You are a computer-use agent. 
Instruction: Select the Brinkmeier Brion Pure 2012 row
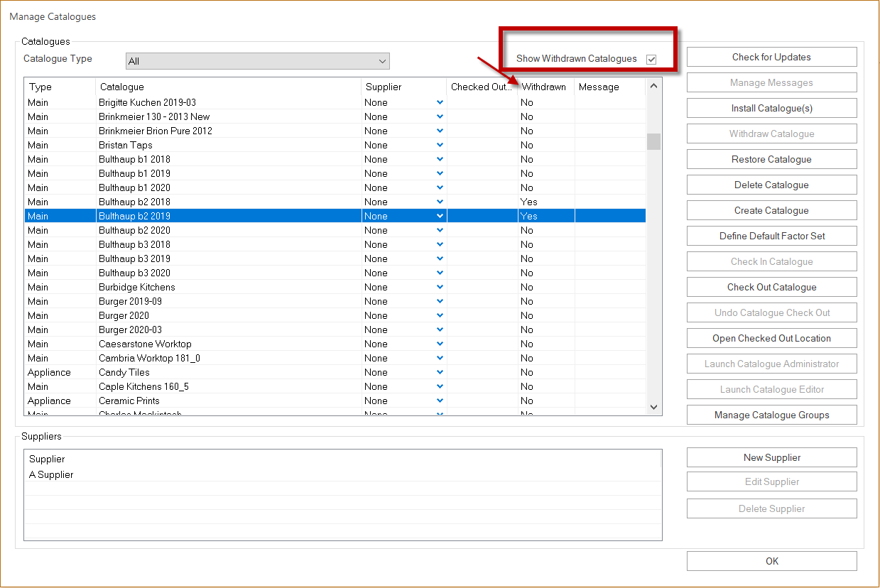[x=335, y=131]
